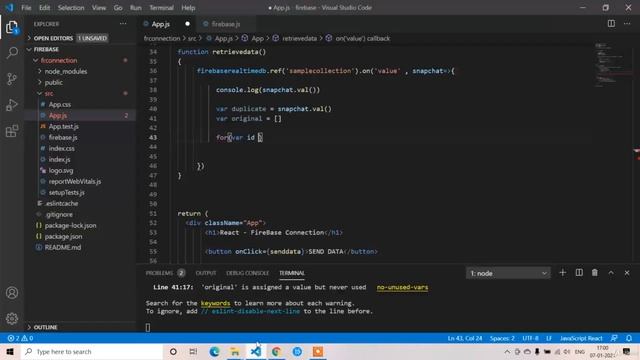Open the Explorer view in activity bar

coord(12,28)
